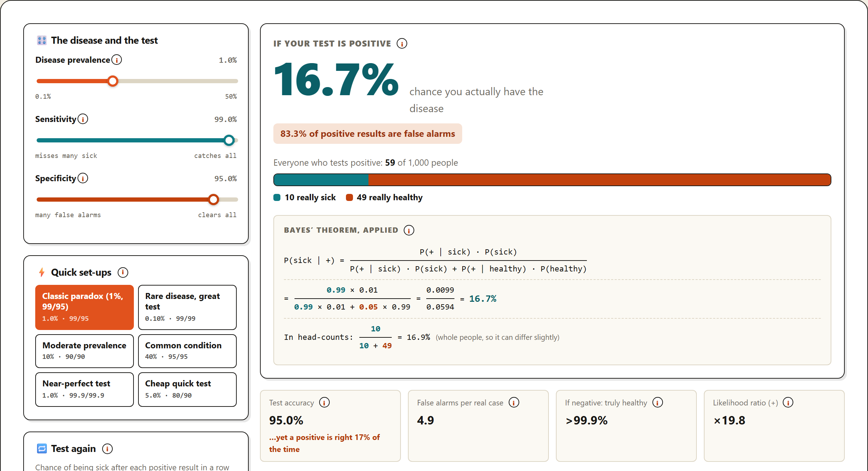The height and width of the screenshot is (471, 868).
Task: Click the large 16.7% result
Action: (x=336, y=80)
